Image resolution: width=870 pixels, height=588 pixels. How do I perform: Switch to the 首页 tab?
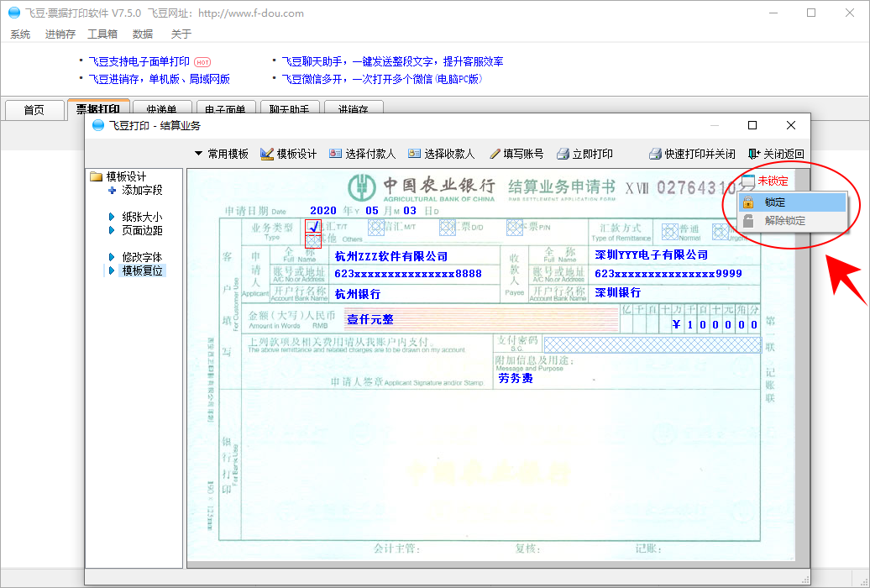pyautogui.click(x=34, y=109)
